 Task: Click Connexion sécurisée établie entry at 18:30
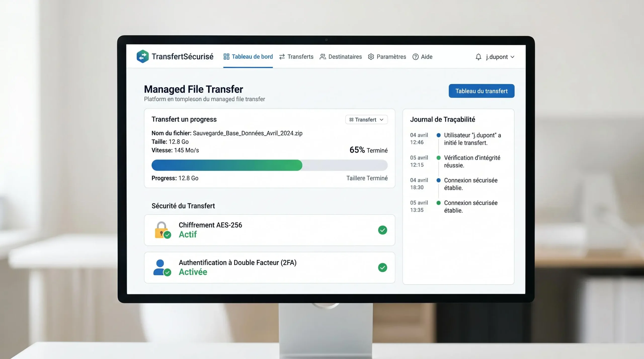471,184
